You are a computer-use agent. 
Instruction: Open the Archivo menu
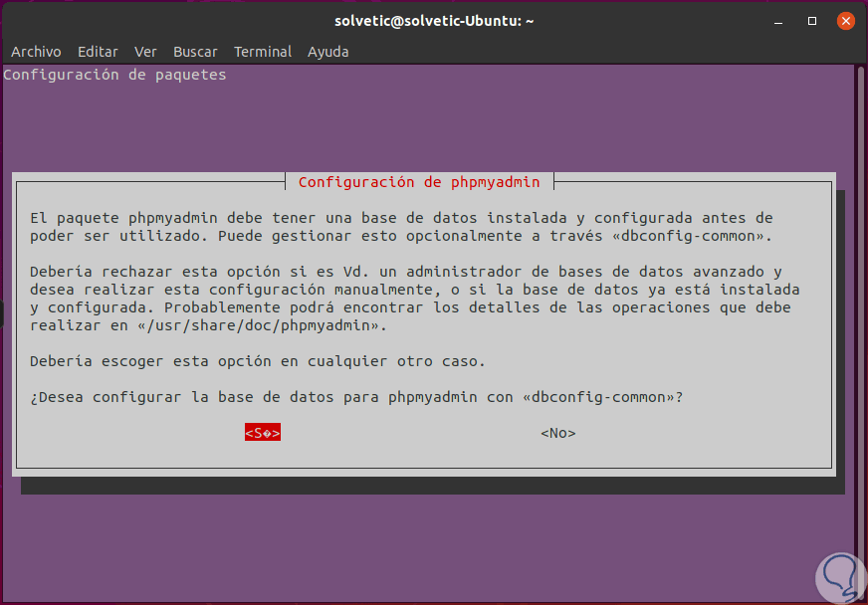pyautogui.click(x=36, y=52)
